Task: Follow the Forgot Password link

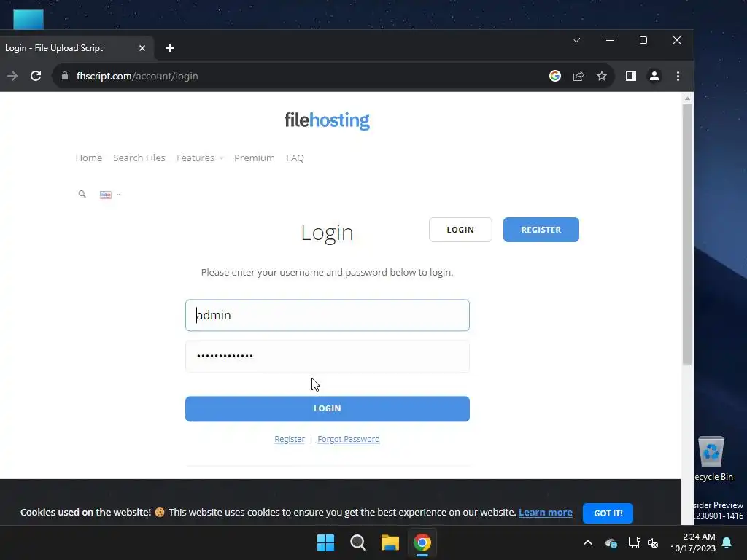Action: pos(348,439)
